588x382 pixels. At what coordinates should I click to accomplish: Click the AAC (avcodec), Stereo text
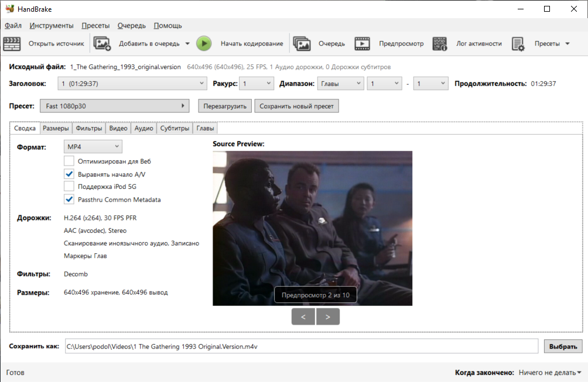[x=95, y=230]
